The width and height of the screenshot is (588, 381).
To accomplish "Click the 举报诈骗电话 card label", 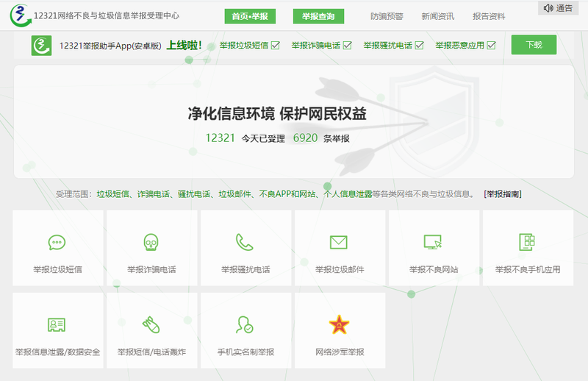I will pos(151,269).
